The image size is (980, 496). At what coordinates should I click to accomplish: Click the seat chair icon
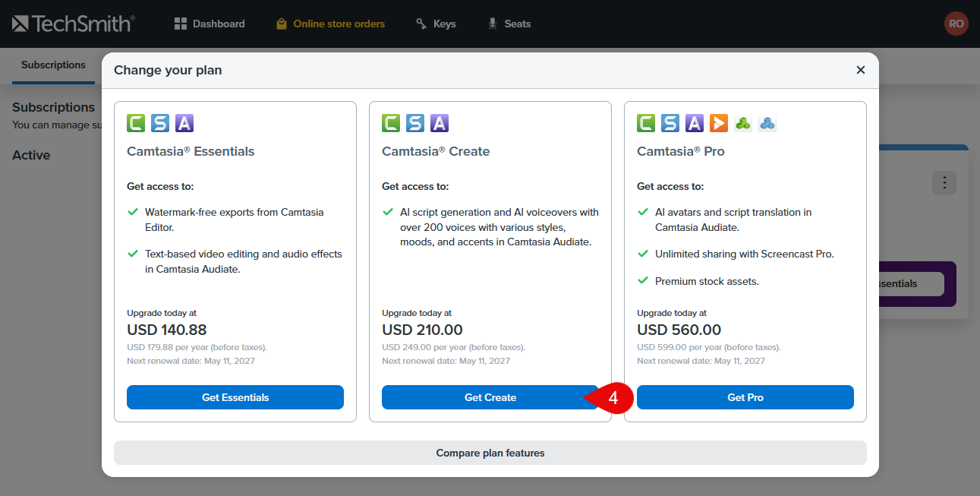point(493,24)
